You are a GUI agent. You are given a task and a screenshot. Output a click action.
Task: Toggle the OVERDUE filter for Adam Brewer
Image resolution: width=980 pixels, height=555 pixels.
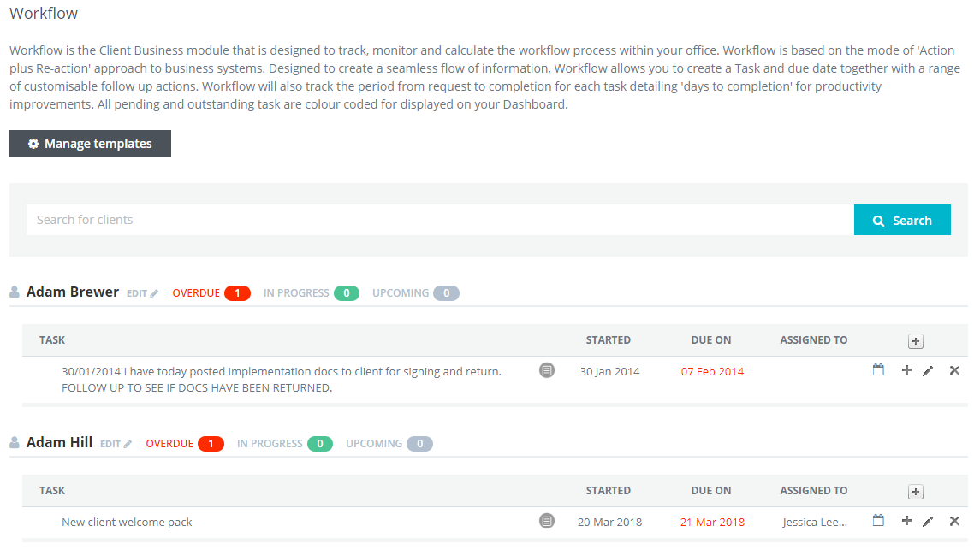(x=211, y=292)
